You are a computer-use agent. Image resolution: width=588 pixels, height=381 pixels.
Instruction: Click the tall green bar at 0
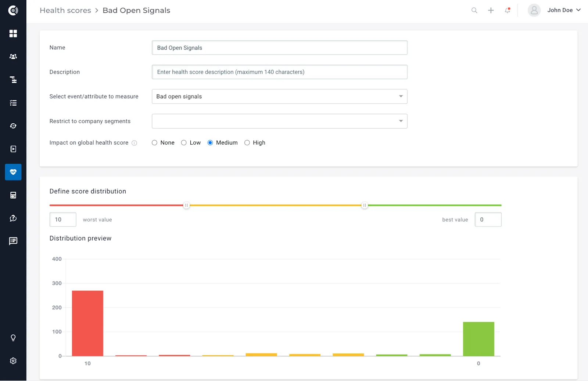[x=478, y=339]
